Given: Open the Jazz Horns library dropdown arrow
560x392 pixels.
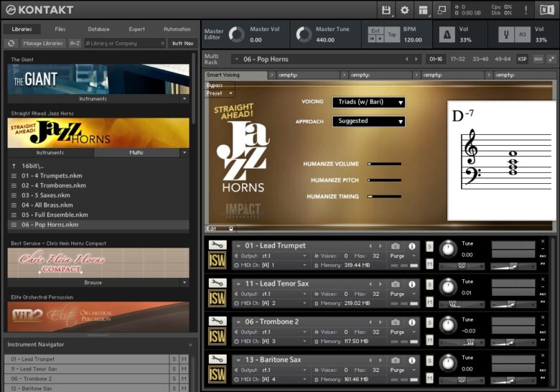Looking at the screenshot, I should [x=185, y=152].
